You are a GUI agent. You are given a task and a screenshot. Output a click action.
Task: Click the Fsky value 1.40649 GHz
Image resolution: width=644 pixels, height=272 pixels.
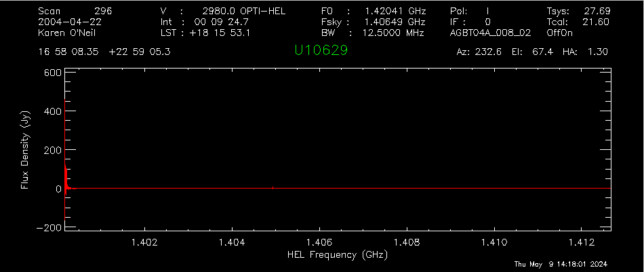[x=395, y=22]
